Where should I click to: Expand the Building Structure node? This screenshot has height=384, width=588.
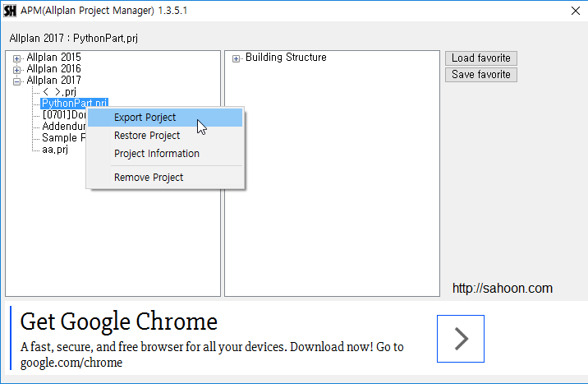pos(237,58)
